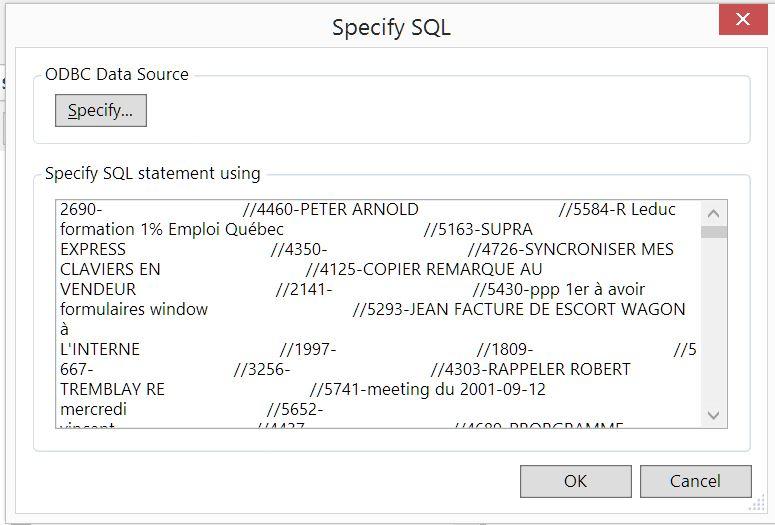Place cursor on //4460-PETER ARNOLD text

331,210
